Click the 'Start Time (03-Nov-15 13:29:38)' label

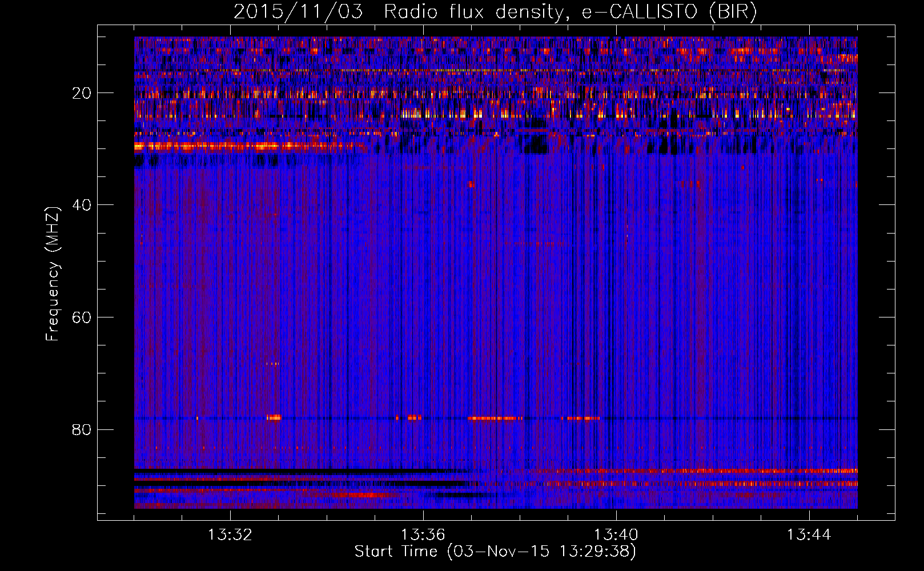click(495, 552)
